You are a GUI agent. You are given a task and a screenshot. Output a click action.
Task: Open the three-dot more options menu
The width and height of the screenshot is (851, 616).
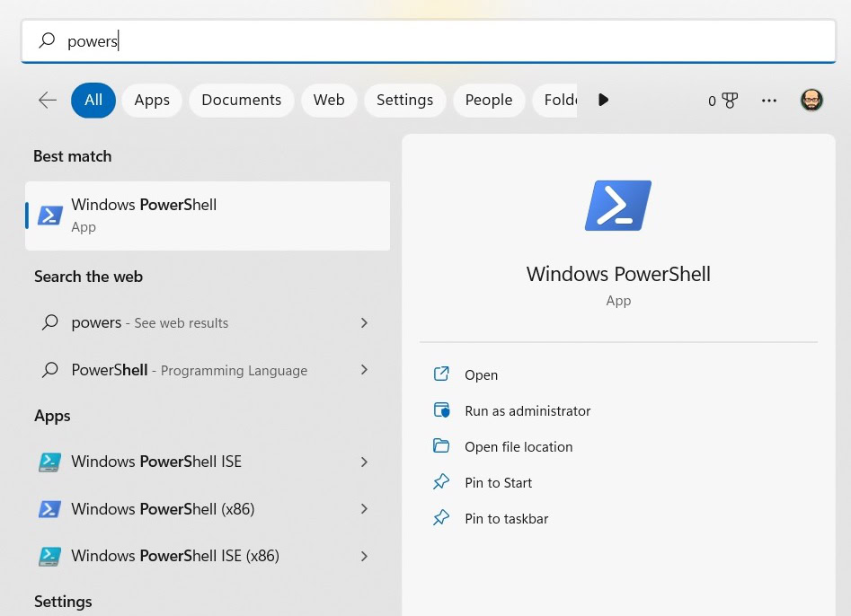[769, 101]
